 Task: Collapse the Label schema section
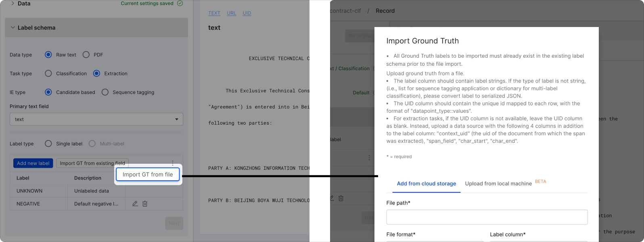coord(13,27)
